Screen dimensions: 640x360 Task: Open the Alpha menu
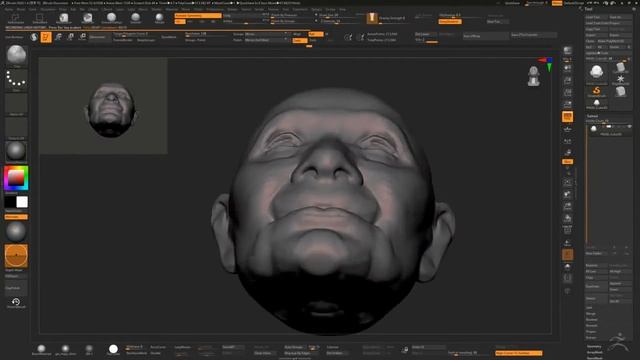click(9, 9)
